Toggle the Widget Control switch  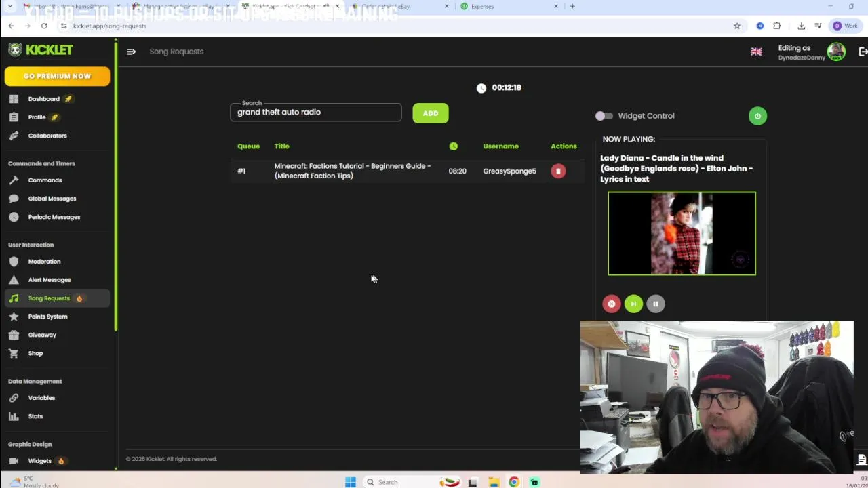604,116
